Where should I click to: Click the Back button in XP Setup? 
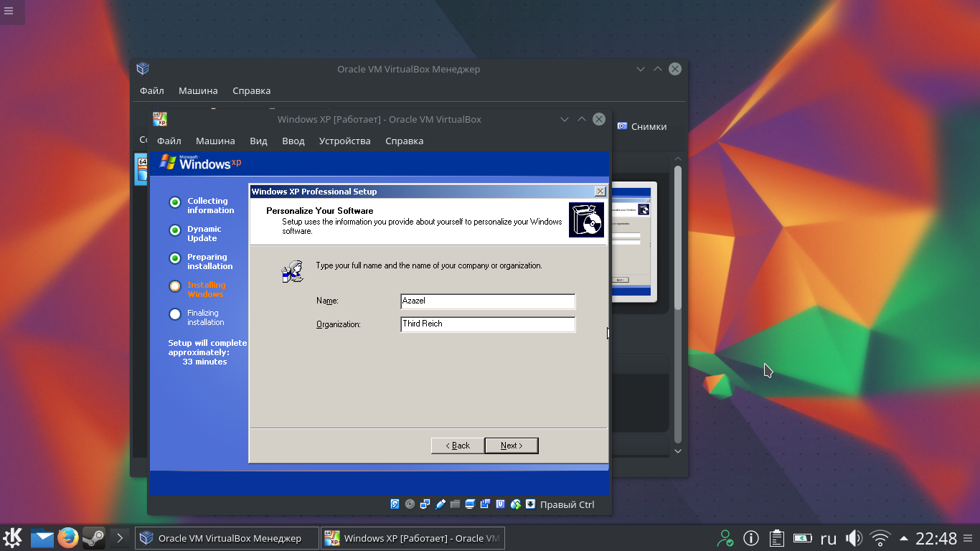point(457,446)
